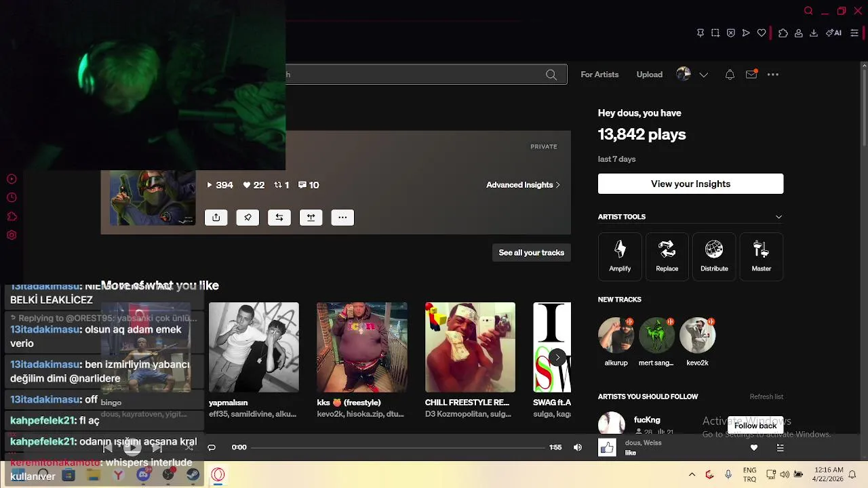Viewport: 868px width, 488px height.
Task: Open the Opera profile account icon
Action: (799, 33)
